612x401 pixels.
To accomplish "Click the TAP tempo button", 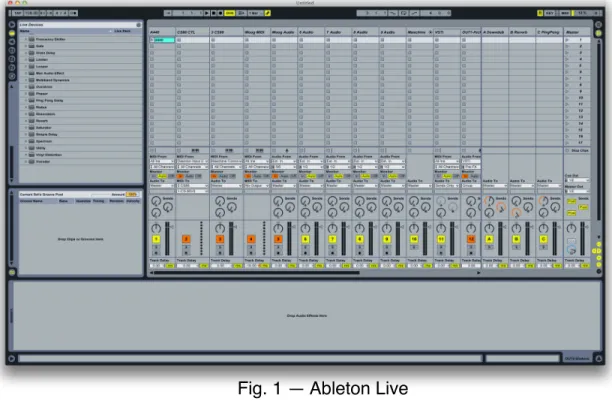I will click(17, 13).
